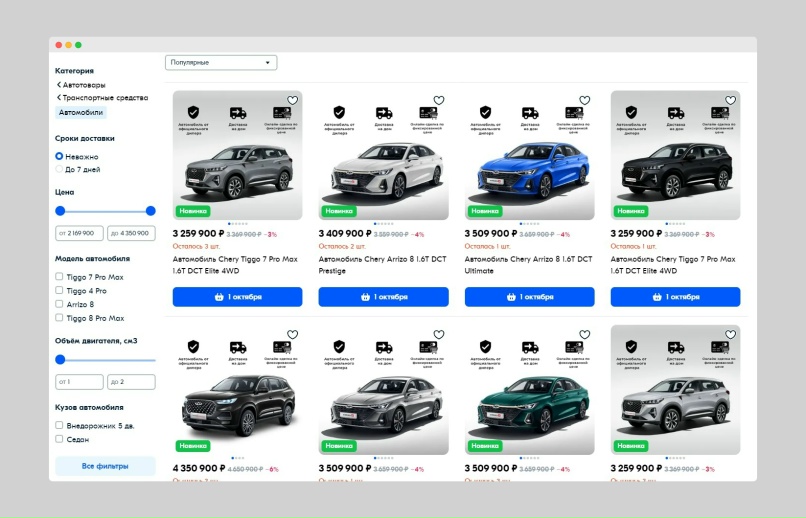The image size is (806, 518).
Task: Favorite the green Arrizo sedan card
Action: pyautogui.click(x=584, y=335)
